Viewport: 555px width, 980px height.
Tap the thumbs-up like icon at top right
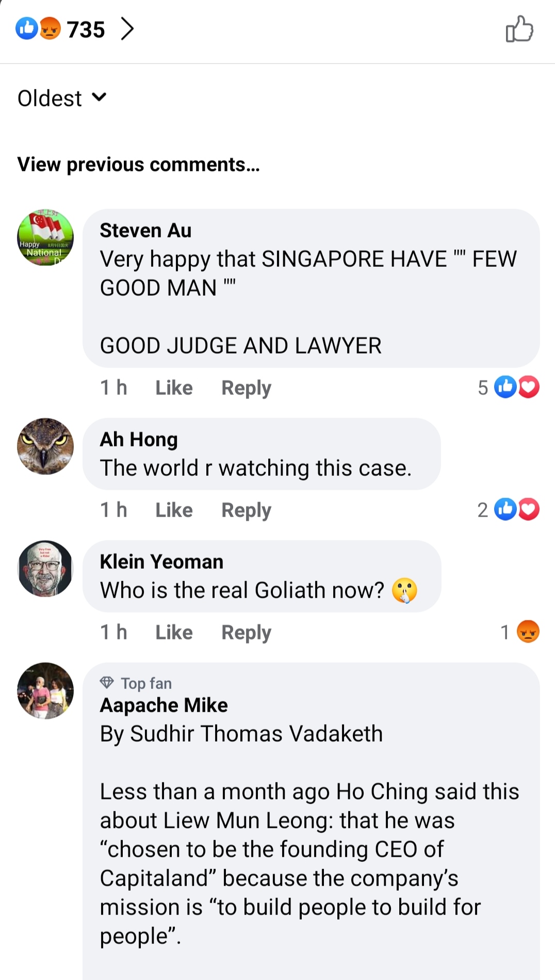click(x=519, y=29)
